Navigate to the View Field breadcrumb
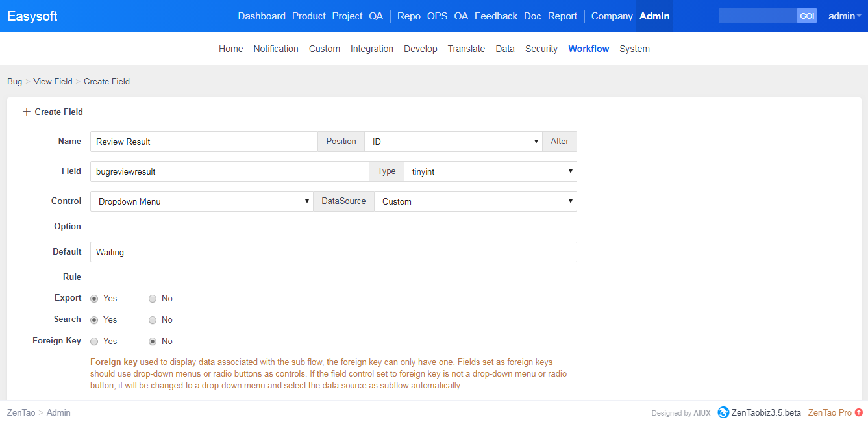The image size is (868, 424). [53, 81]
